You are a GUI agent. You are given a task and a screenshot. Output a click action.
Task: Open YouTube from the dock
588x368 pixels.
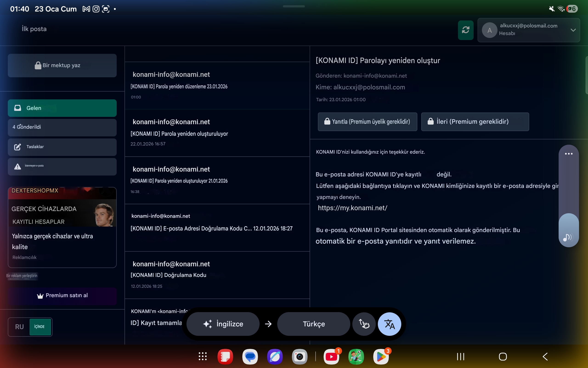pyautogui.click(x=331, y=357)
